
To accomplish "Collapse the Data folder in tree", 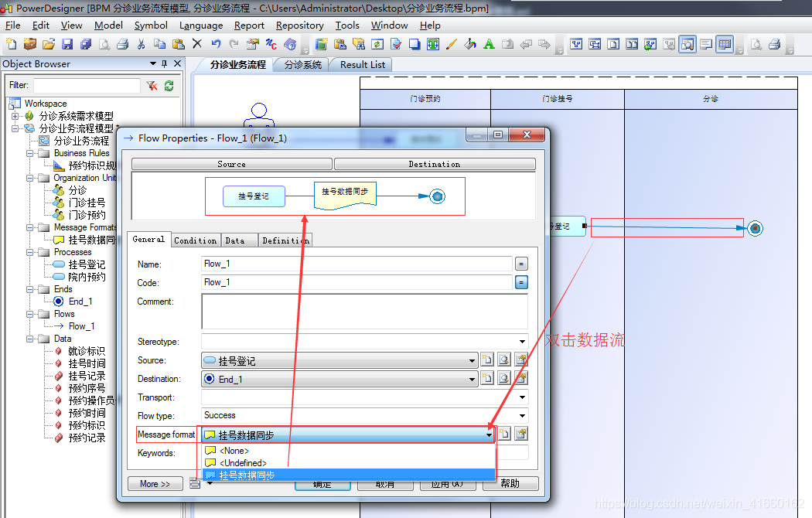I will click(30, 339).
